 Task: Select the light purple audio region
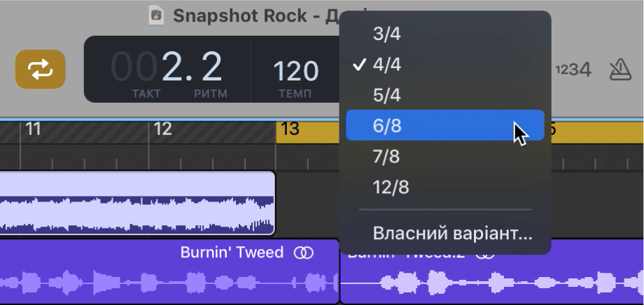click(140, 203)
